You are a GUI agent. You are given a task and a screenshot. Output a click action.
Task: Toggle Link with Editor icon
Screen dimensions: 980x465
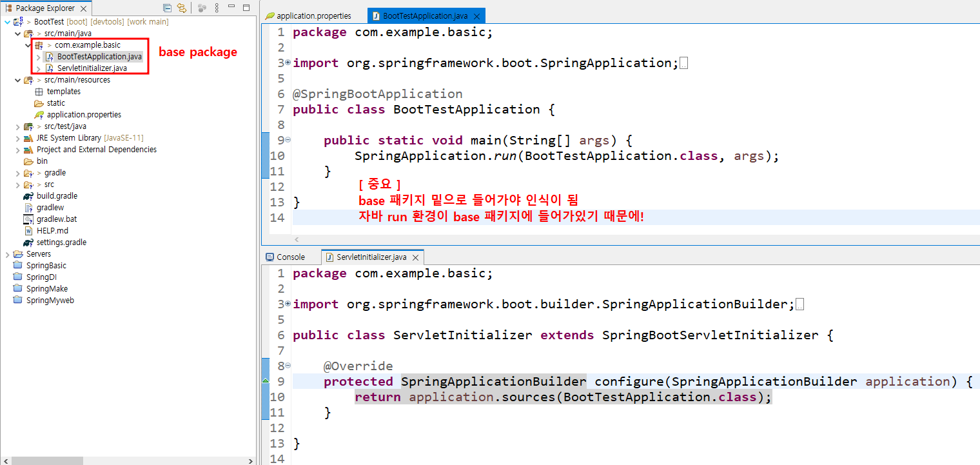coord(182,8)
